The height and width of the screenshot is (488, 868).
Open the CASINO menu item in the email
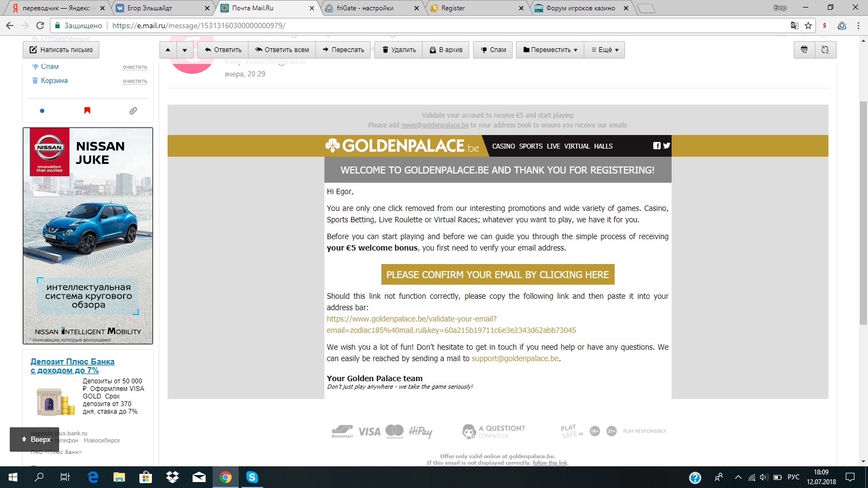[503, 146]
